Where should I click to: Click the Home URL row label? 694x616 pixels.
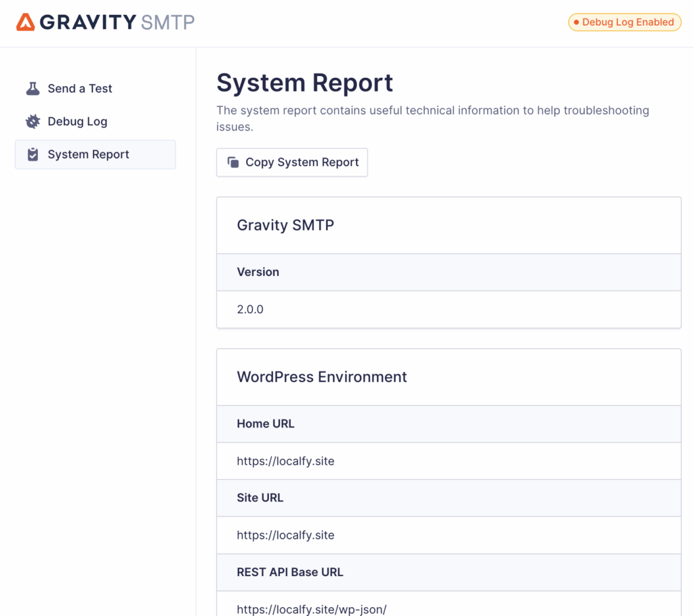[x=266, y=424]
